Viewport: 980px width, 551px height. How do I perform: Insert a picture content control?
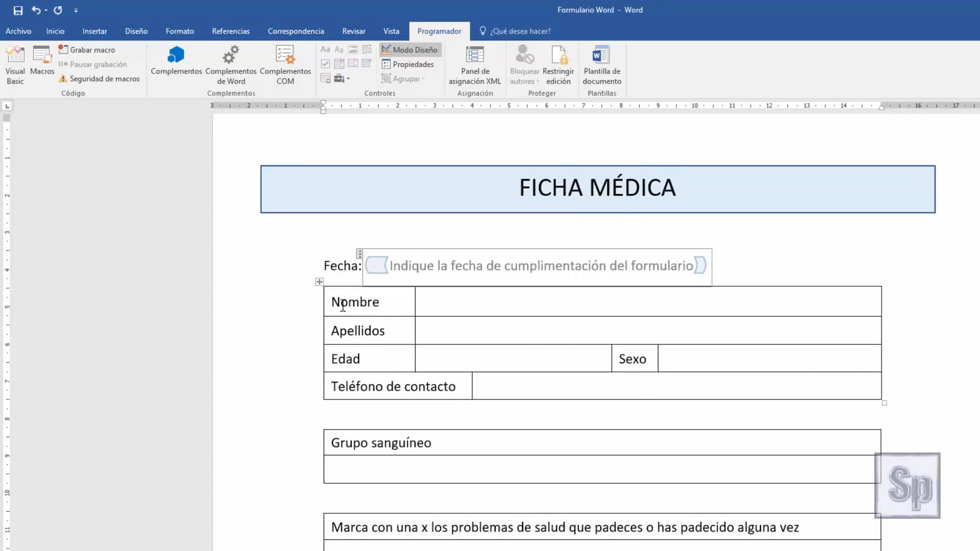[x=353, y=49]
